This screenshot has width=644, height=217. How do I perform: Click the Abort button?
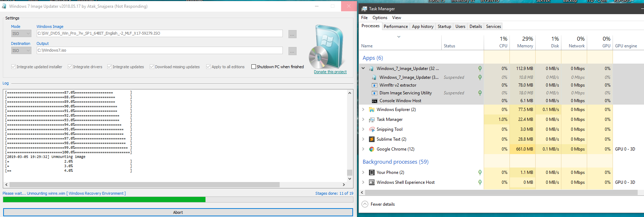tap(178, 212)
